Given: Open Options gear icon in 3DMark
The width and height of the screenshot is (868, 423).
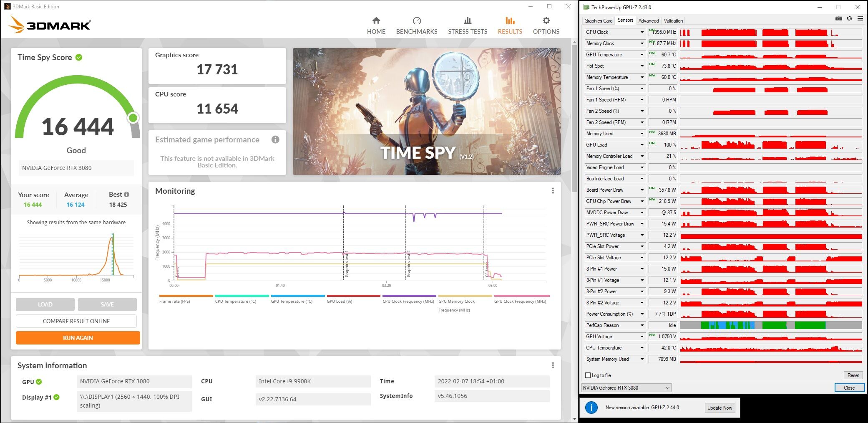Looking at the screenshot, I should (546, 20).
